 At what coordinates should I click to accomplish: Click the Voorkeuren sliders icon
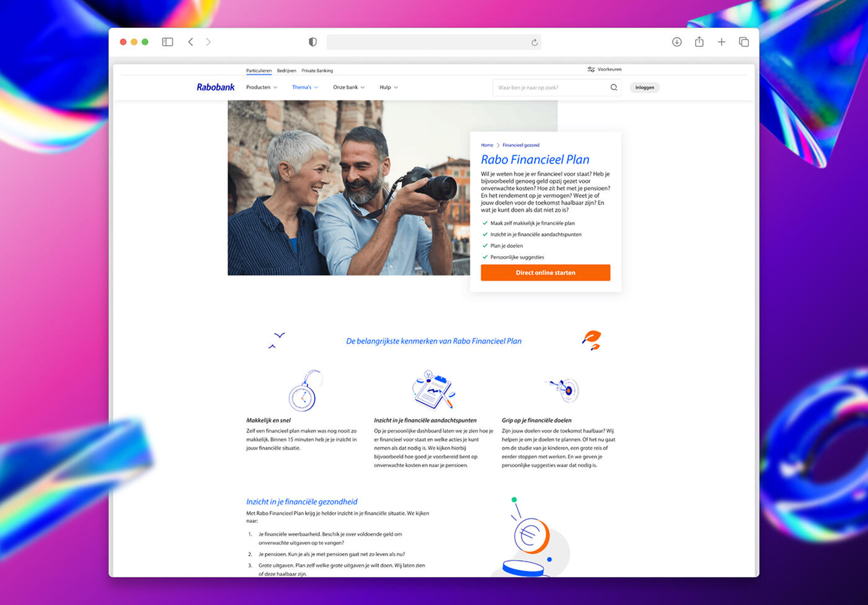(x=591, y=69)
